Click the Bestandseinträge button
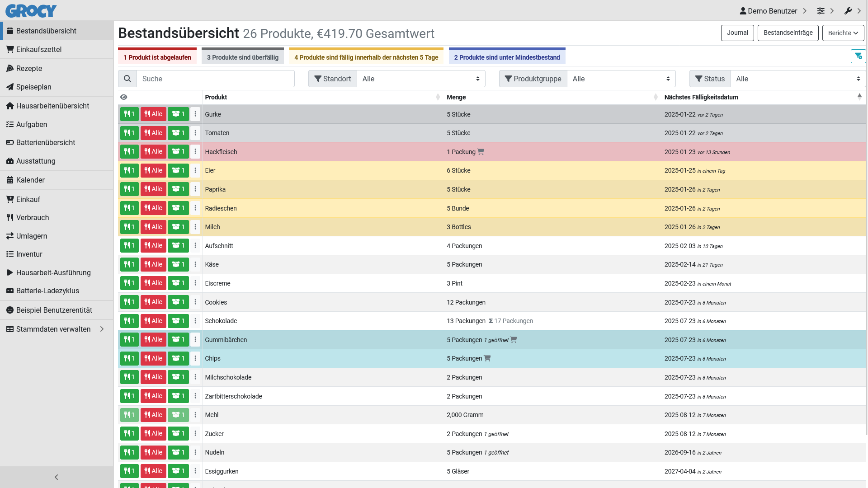Image resolution: width=868 pixels, height=488 pixels. pyautogui.click(x=788, y=33)
